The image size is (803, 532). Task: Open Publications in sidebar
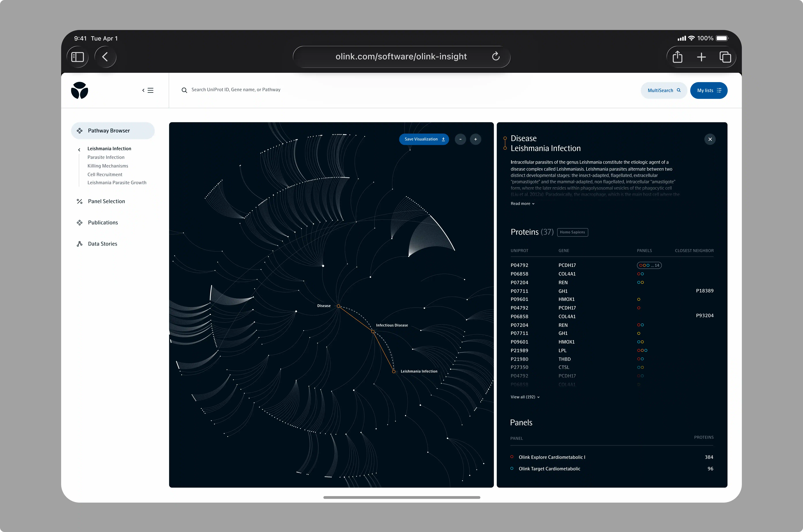click(x=103, y=223)
